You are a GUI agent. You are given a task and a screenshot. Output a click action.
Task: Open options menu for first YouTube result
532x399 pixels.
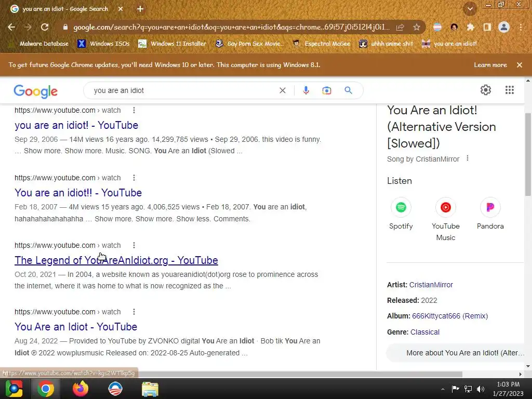coord(134,110)
